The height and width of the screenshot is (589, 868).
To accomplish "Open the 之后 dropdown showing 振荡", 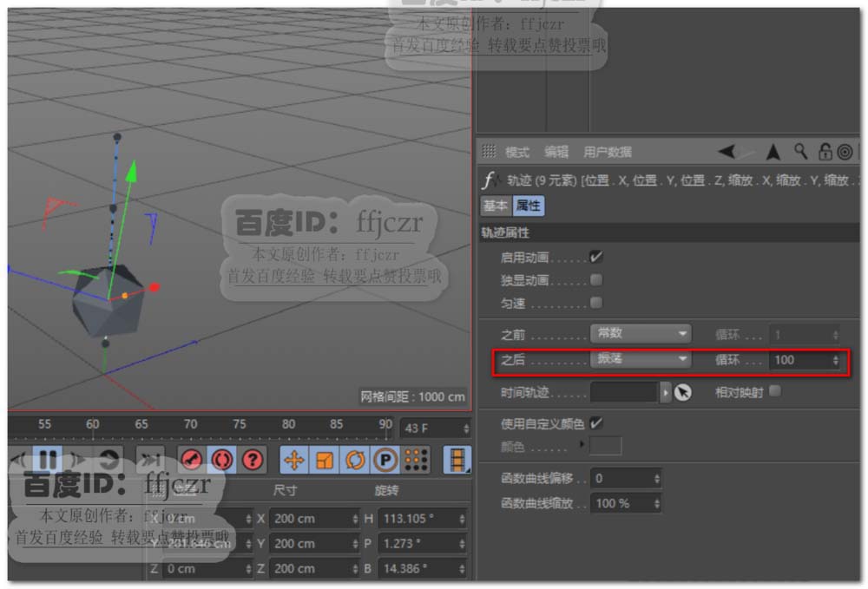I will pyautogui.click(x=641, y=359).
